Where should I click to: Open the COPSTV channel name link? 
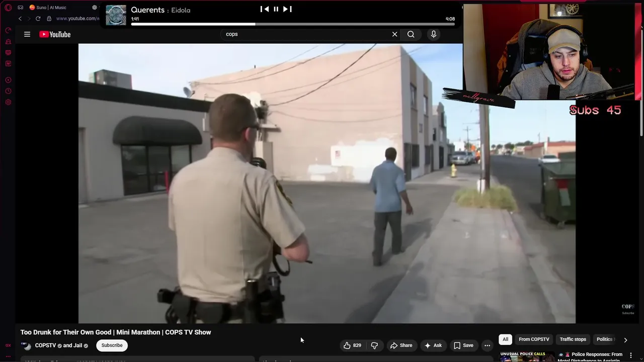pyautogui.click(x=45, y=345)
